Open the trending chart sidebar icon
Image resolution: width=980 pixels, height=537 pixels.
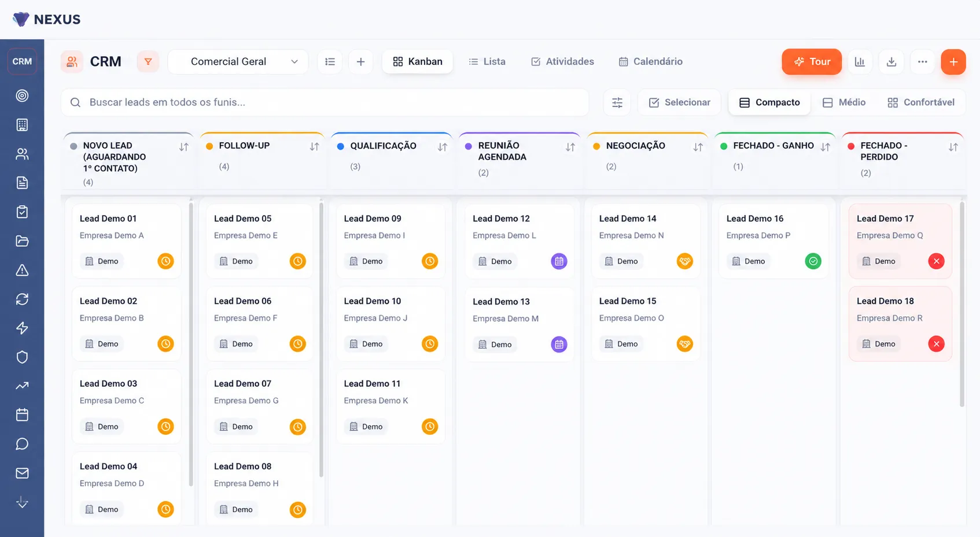point(22,386)
